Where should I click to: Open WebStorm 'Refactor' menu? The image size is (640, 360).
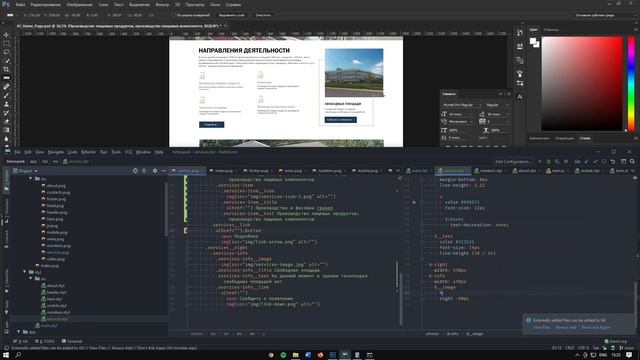coord(89,152)
